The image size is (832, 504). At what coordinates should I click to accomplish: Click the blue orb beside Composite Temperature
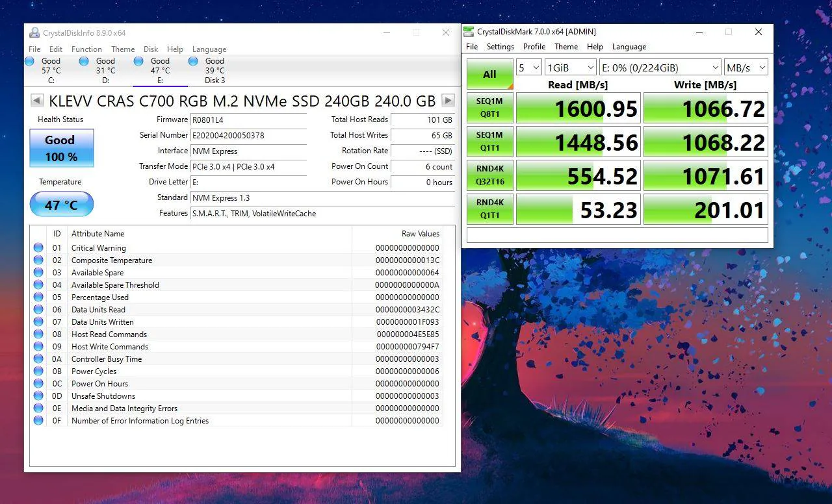pos(38,260)
